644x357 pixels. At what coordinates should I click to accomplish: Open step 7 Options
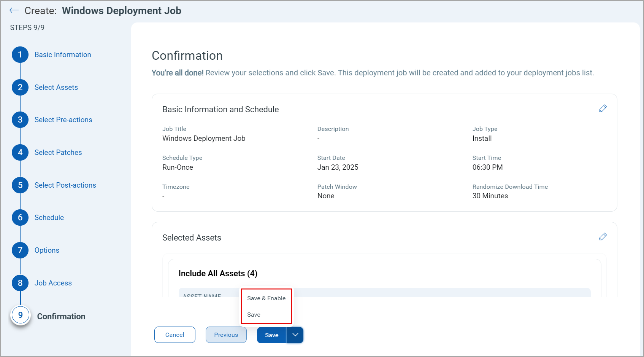pyautogui.click(x=20, y=250)
